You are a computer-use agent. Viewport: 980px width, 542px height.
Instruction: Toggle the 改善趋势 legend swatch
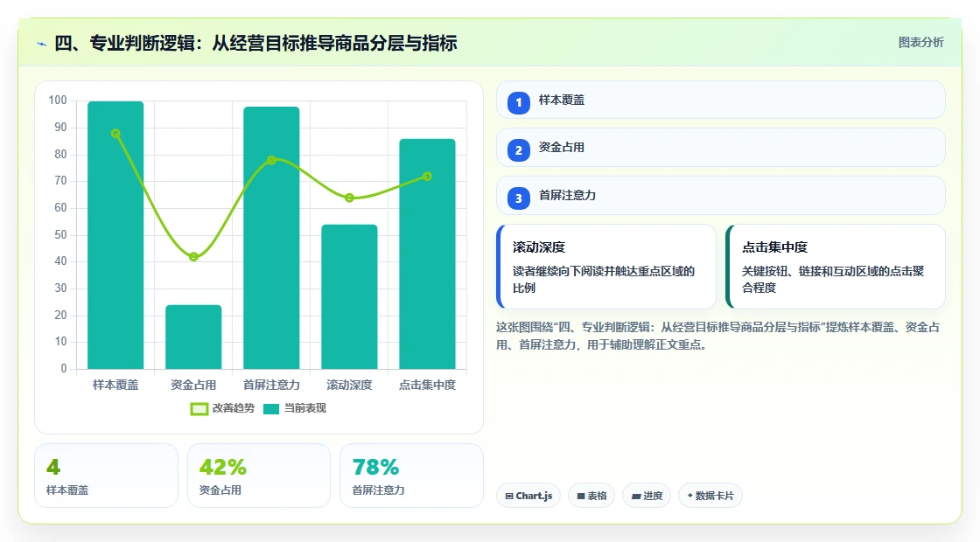click(199, 409)
